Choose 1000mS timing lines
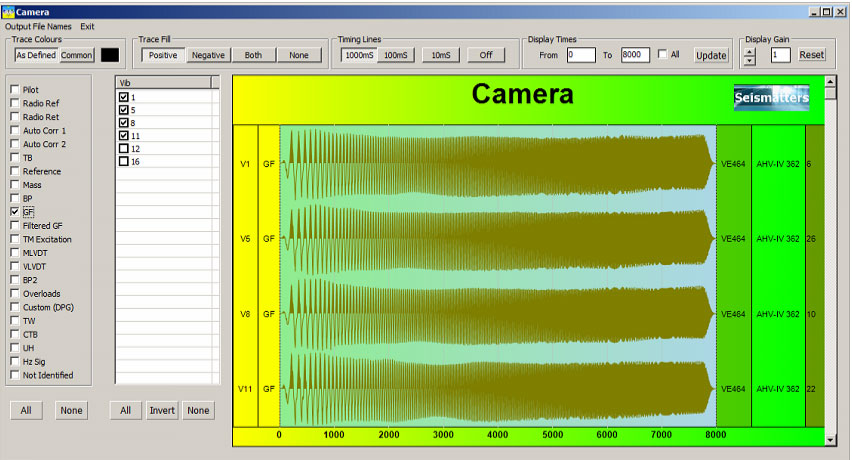The image size is (852, 460). pos(359,55)
